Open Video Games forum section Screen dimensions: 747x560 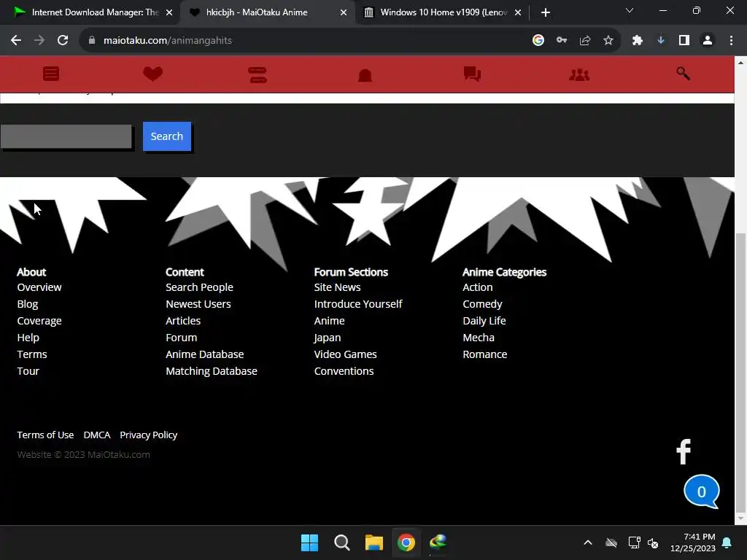tap(345, 354)
